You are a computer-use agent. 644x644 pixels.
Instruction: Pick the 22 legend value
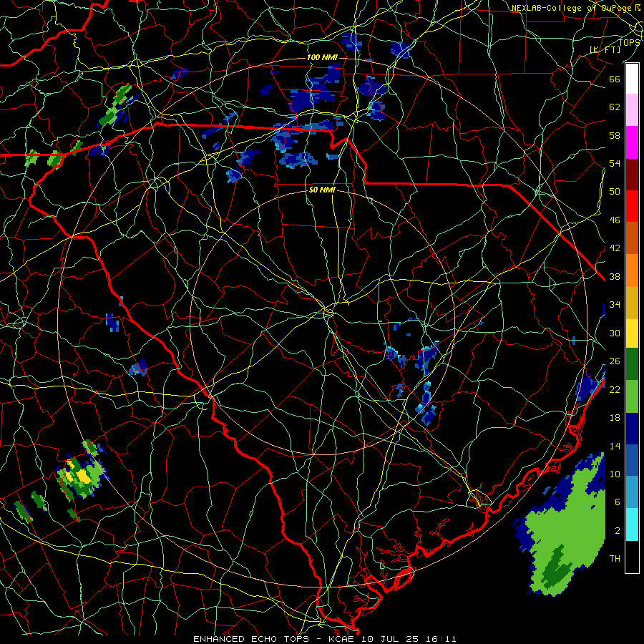tap(615, 389)
